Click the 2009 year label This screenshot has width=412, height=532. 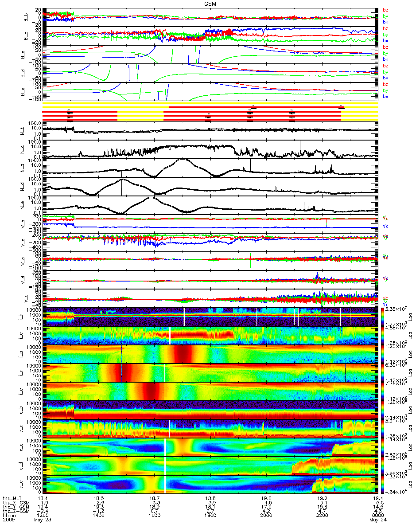[x=8, y=520]
